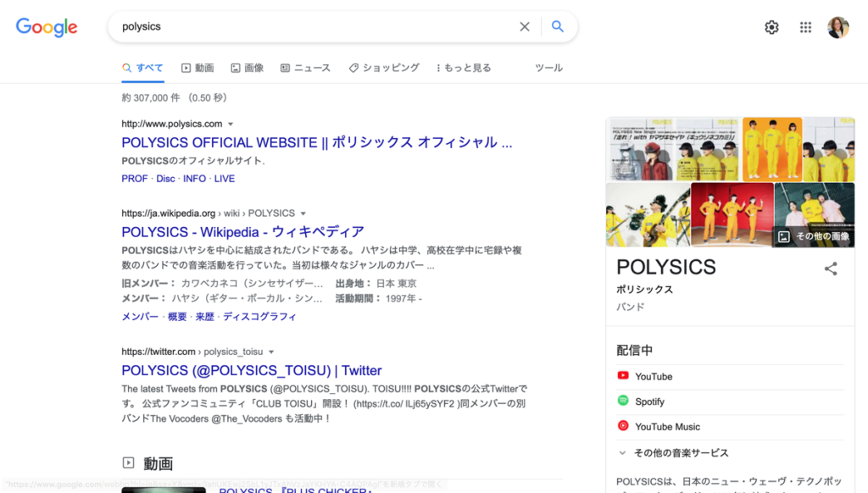This screenshot has height=493, width=868.
Task: Open red-background yellow jumpsuits image
Action: click(x=732, y=214)
